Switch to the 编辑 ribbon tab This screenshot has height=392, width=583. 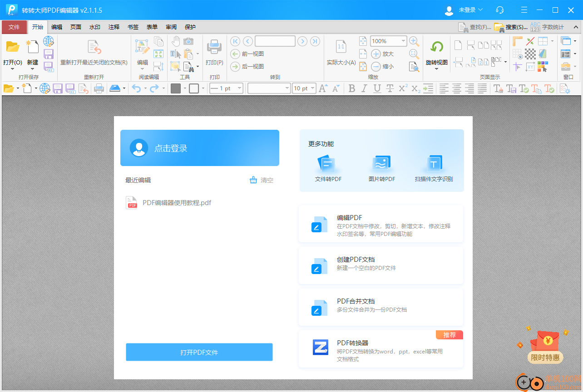coord(57,27)
